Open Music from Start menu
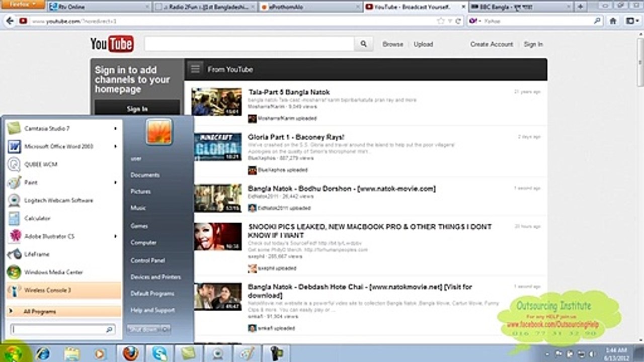Image resolution: width=644 pixels, height=362 pixels. tap(138, 208)
